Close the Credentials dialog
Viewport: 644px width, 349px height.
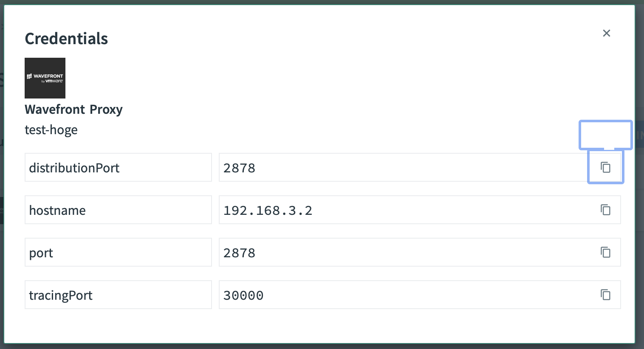click(606, 33)
